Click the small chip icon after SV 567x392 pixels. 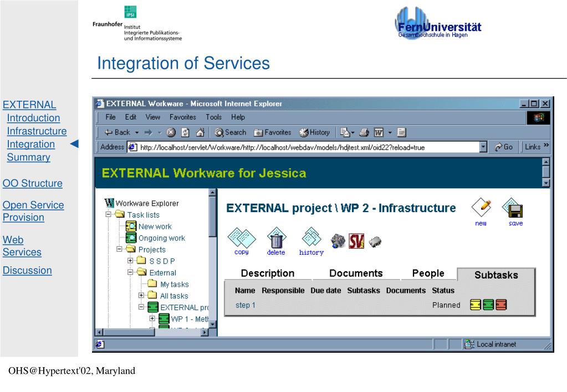[x=375, y=241]
